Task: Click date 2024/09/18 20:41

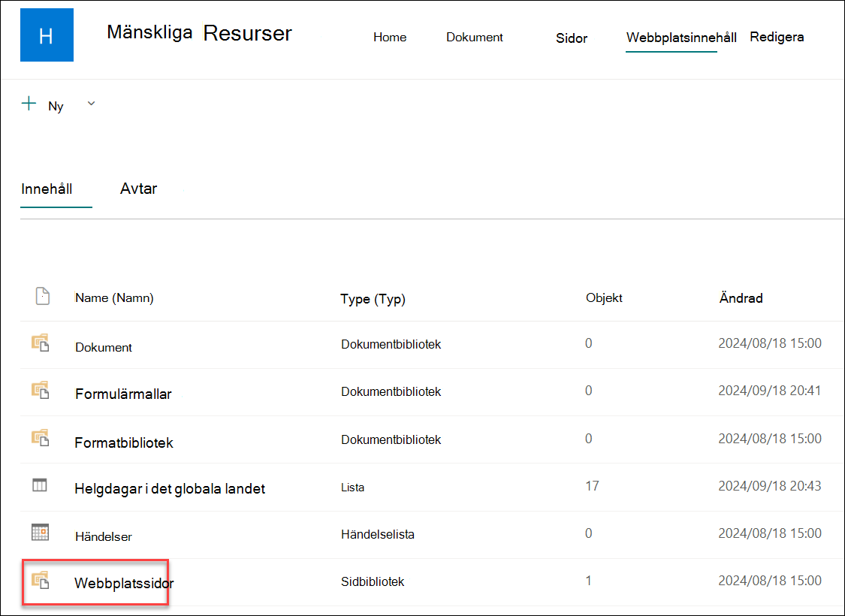Action: tap(770, 391)
